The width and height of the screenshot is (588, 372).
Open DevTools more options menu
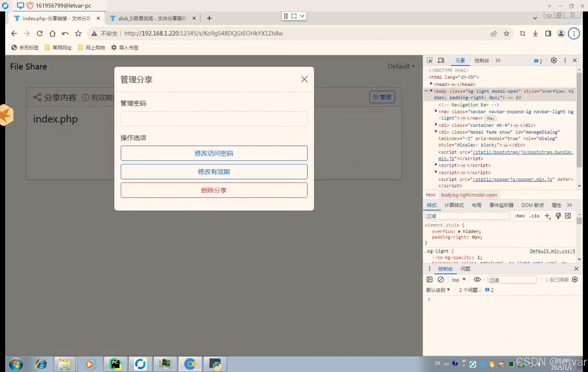point(565,60)
